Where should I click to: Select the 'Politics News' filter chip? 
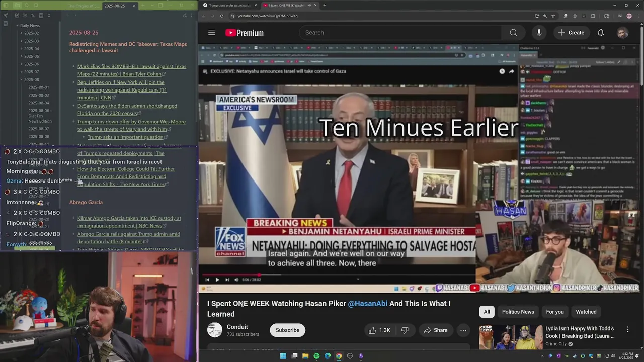518,312
